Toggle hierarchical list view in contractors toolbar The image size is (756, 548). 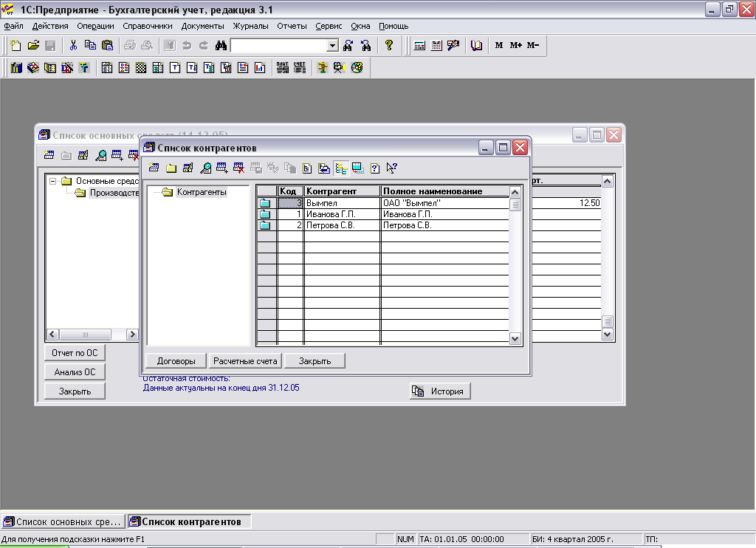(x=341, y=168)
